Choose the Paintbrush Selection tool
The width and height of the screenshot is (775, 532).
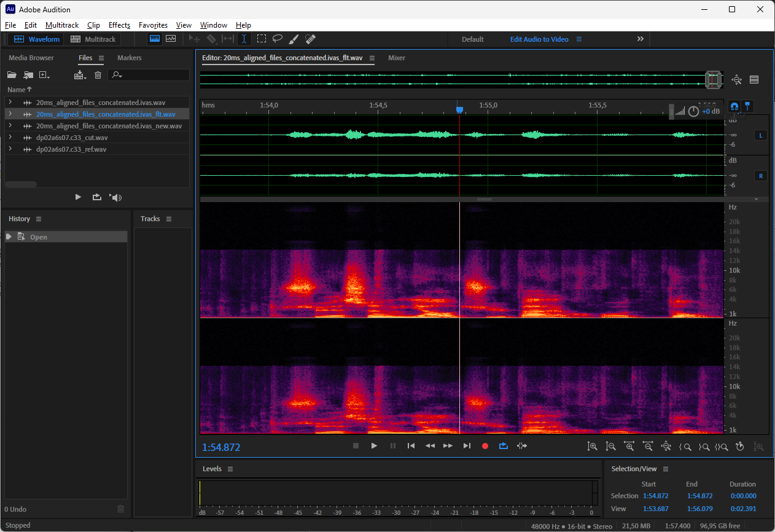[x=294, y=39]
